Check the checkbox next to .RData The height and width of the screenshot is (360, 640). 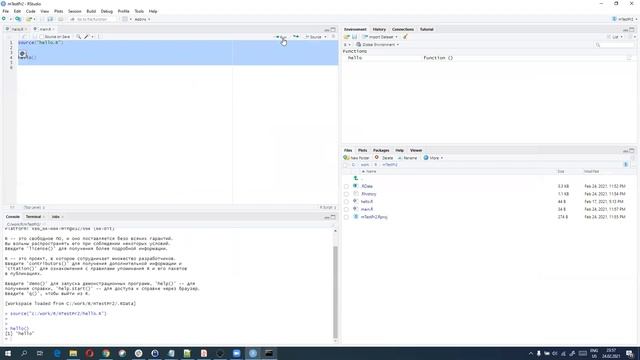tap(346, 187)
